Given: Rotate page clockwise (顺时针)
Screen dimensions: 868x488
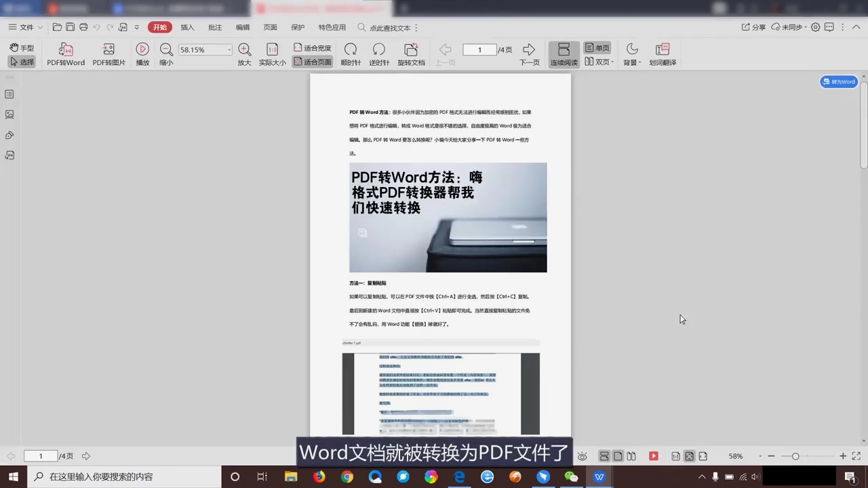Looking at the screenshot, I should (351, 54).
